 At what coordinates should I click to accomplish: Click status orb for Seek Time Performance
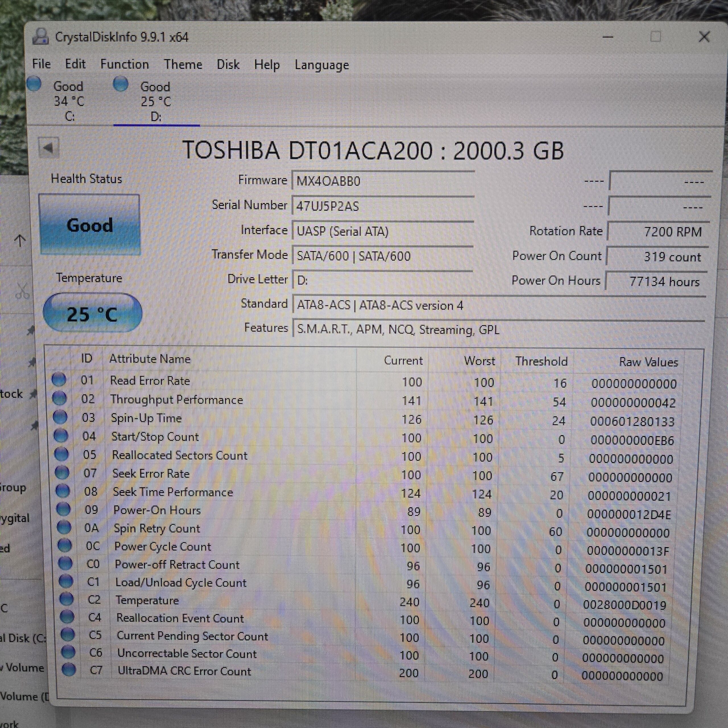63,491
